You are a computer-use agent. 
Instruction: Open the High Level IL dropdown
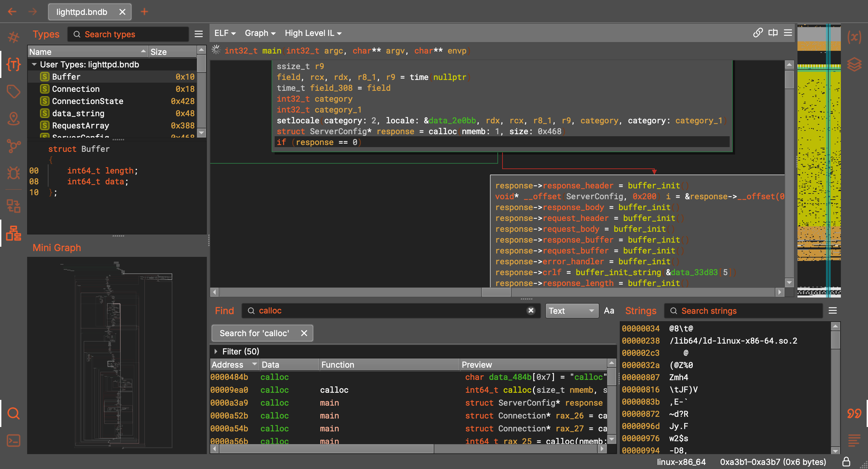[x=313, y=33]
